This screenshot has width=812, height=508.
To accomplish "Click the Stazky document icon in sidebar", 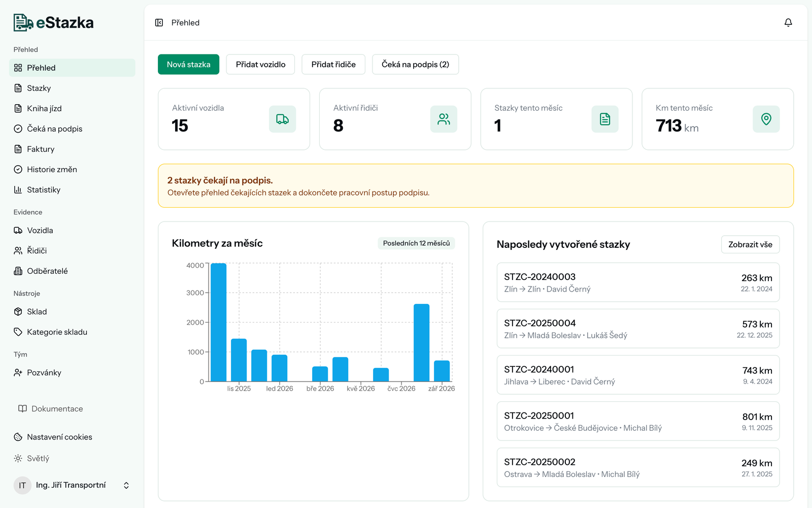I will click(x=18, y=88).
